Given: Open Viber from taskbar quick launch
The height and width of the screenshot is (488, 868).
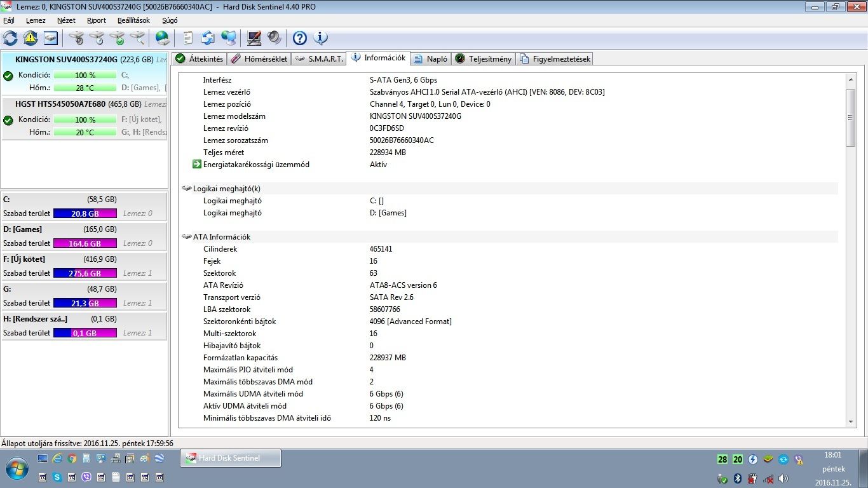Looking at the screenshot, I should (86, 477).
